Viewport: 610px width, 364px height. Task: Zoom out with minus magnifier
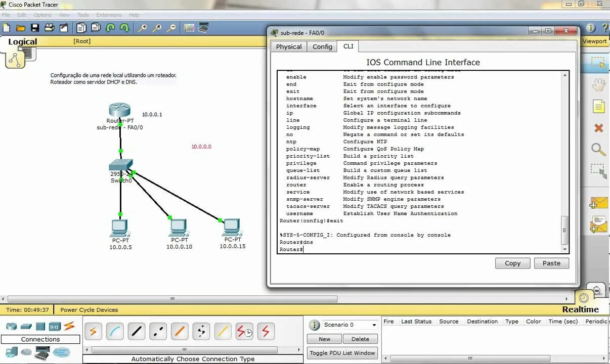coord(171,28)
